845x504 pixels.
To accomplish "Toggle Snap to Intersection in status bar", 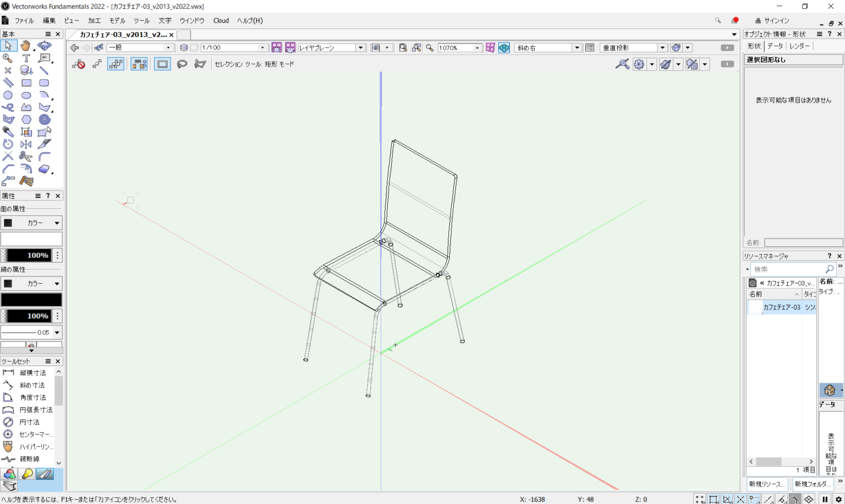I will 740,499.
